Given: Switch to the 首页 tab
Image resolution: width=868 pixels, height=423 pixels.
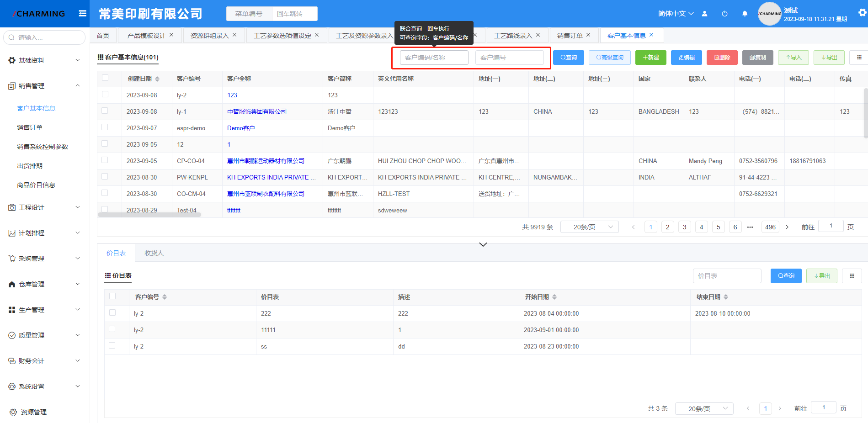Looking at the screenshot, I should 103,36.
